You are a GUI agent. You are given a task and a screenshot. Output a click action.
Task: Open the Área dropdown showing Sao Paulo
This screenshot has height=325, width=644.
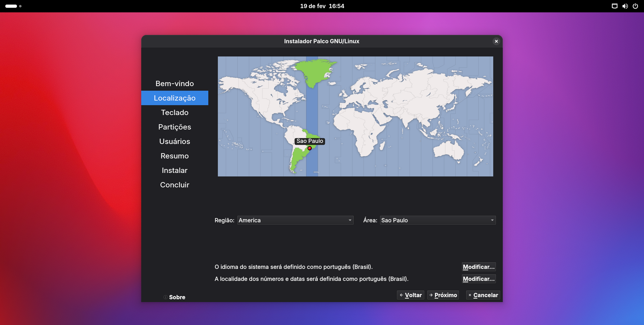click(437, 220)
